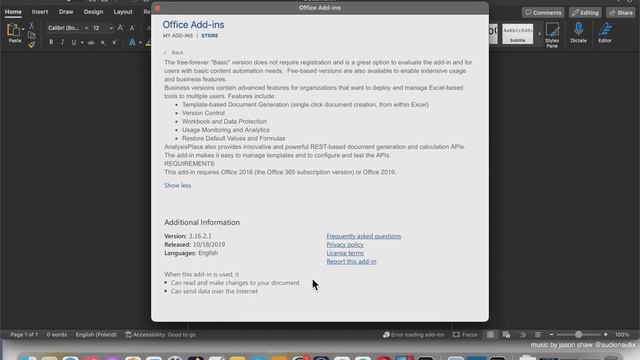Decrease font size with smaller A icon
640x360 pixels.
(132, 28)
